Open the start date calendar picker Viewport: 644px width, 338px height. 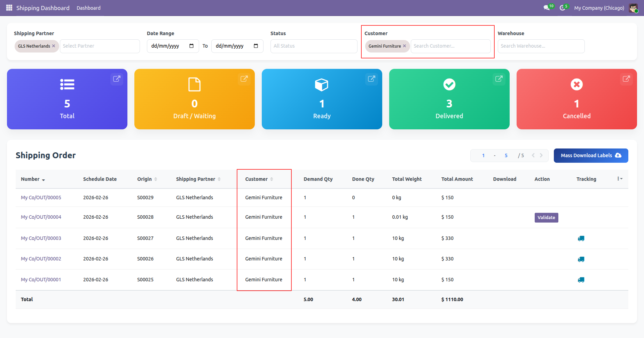(x=191, y=46)
